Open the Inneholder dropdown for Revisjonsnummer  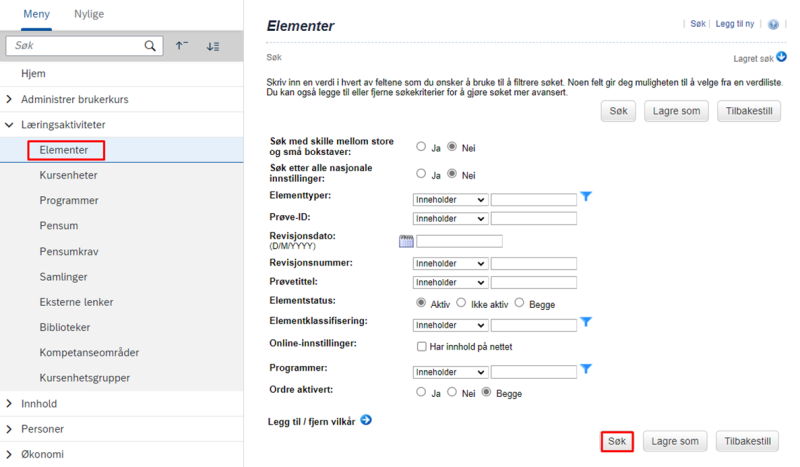[x=450, y=263]
